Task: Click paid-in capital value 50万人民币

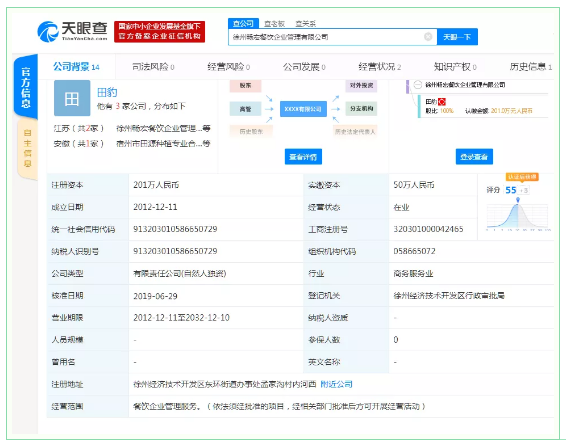Action: 414,185
